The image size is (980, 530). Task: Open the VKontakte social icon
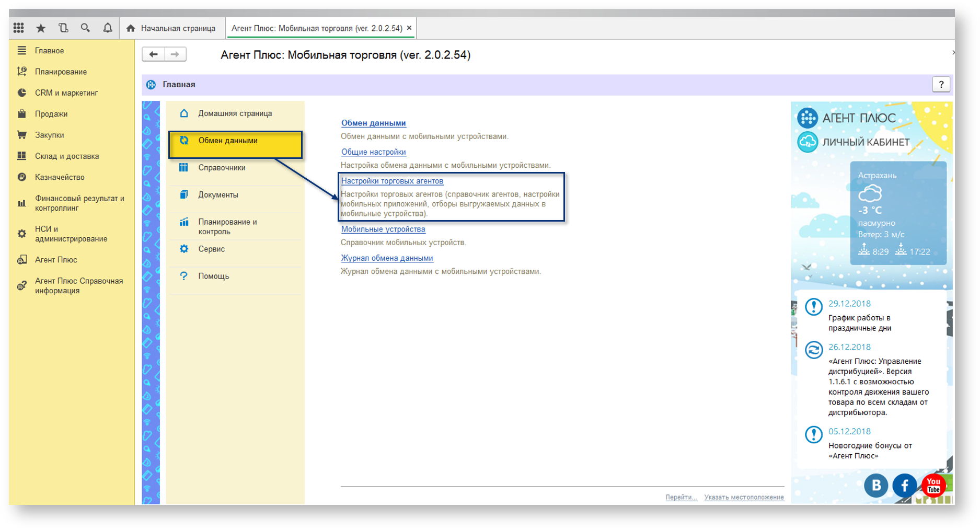coord(876,485)
